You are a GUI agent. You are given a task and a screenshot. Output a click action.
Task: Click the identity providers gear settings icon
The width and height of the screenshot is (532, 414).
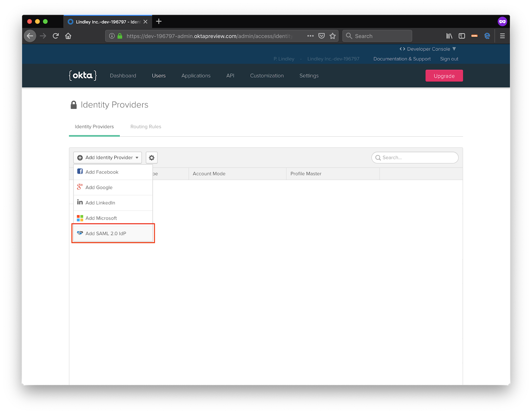(x=152, y=158)
